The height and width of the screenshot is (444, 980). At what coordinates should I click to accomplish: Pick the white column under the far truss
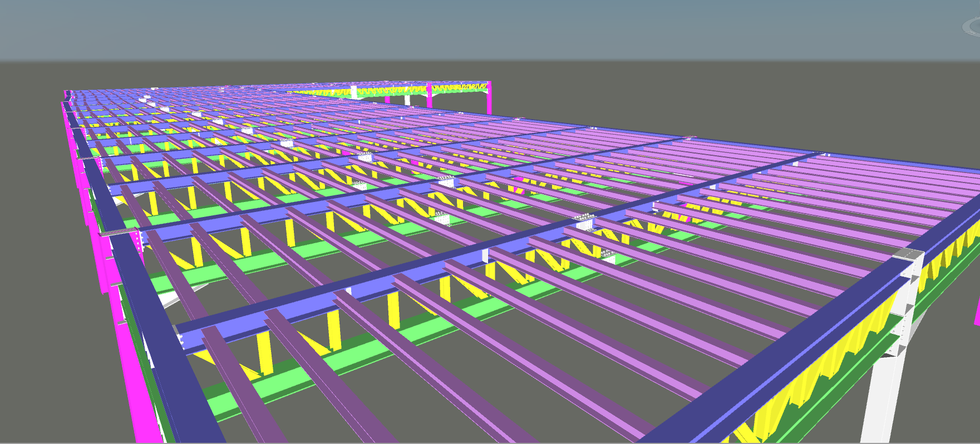pyautogui.click(x=407, y=101)
